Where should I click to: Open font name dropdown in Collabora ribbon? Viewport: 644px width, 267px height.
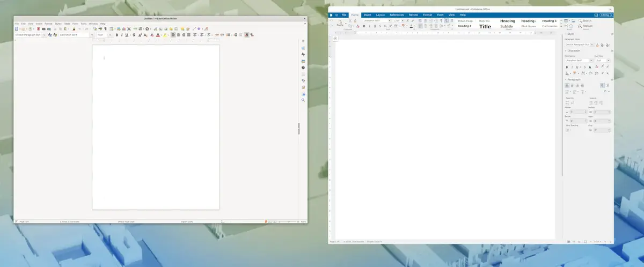[390, 20]
